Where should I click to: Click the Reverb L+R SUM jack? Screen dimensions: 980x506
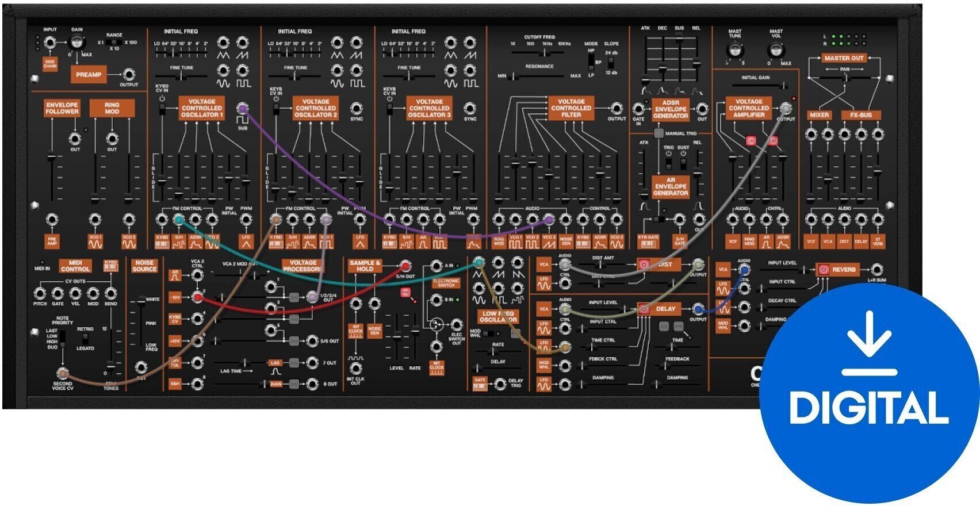pyautogui.click(x=876, y=269)
